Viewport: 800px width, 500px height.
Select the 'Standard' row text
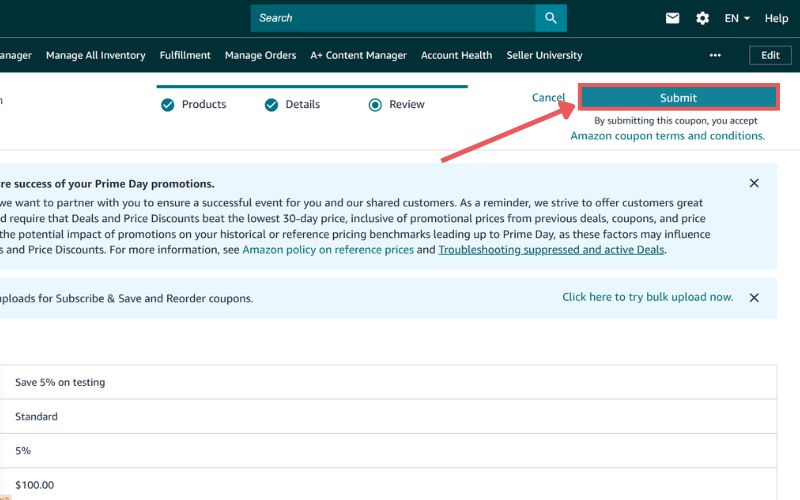pos(36,416)
